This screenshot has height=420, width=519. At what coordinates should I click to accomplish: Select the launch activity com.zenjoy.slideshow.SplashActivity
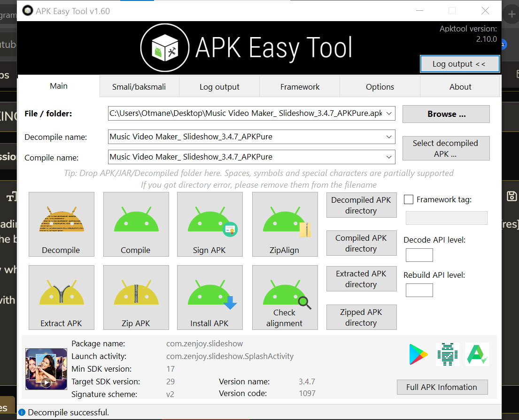[x=230, y=356]
